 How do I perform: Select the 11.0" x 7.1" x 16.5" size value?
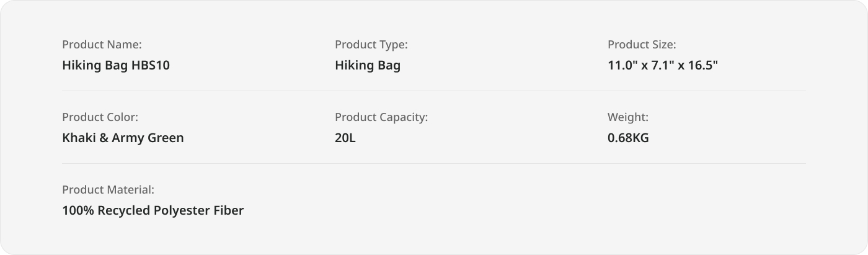pos(663,65)
